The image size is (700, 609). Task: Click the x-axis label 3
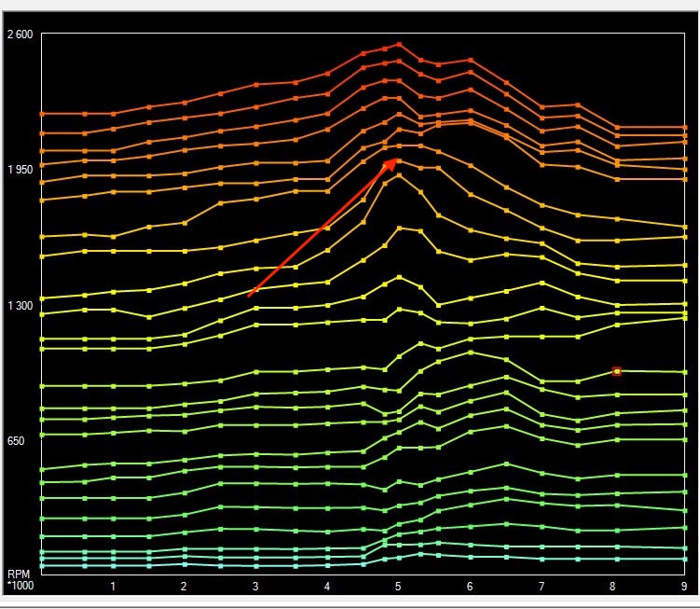[x=255, y=587]
